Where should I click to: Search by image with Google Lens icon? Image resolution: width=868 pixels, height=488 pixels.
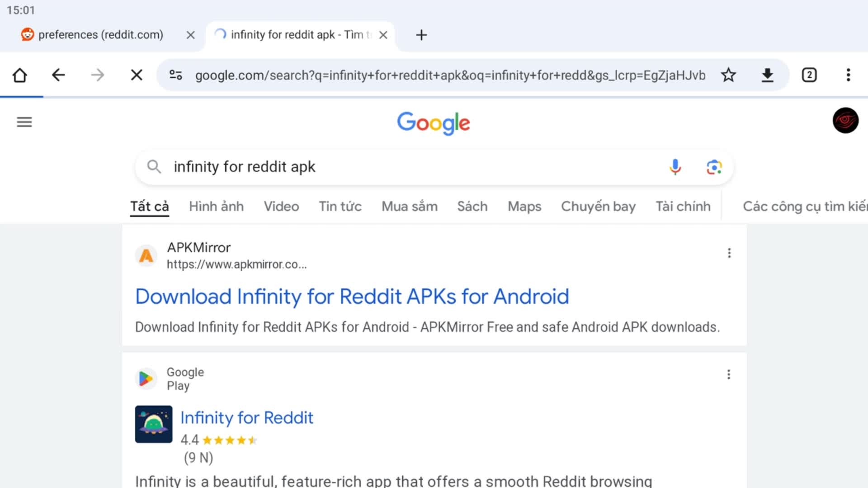click(714, 167)
